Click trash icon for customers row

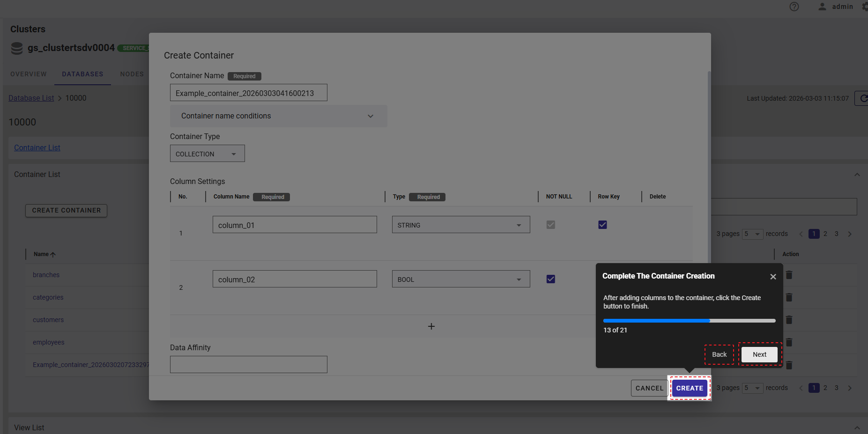(x=789, y=320)
